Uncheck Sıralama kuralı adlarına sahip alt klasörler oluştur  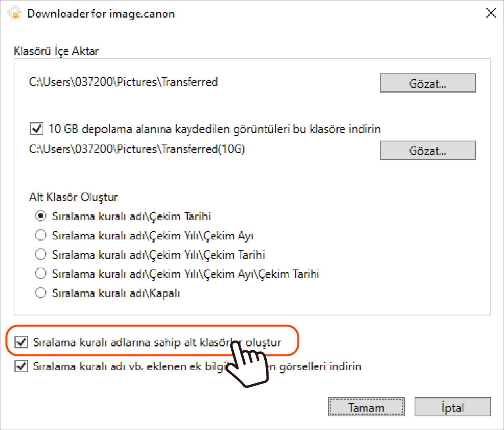[21, 342]
